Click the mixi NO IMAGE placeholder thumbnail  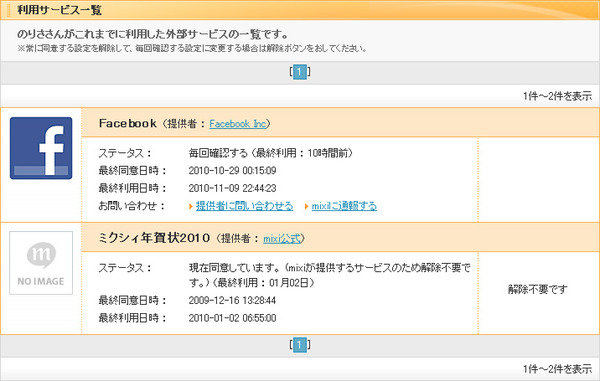pyautogui.click(x=41, y=263)
